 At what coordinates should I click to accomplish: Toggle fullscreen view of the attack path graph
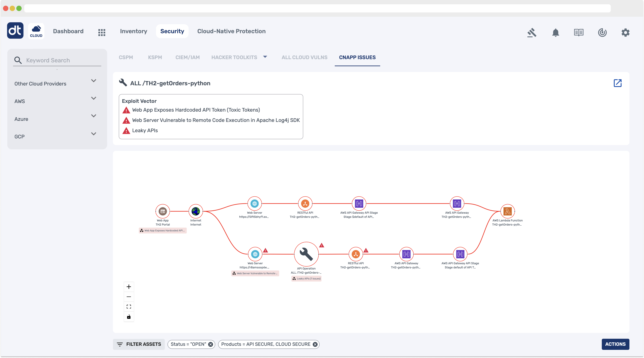[x=129, y=307]
